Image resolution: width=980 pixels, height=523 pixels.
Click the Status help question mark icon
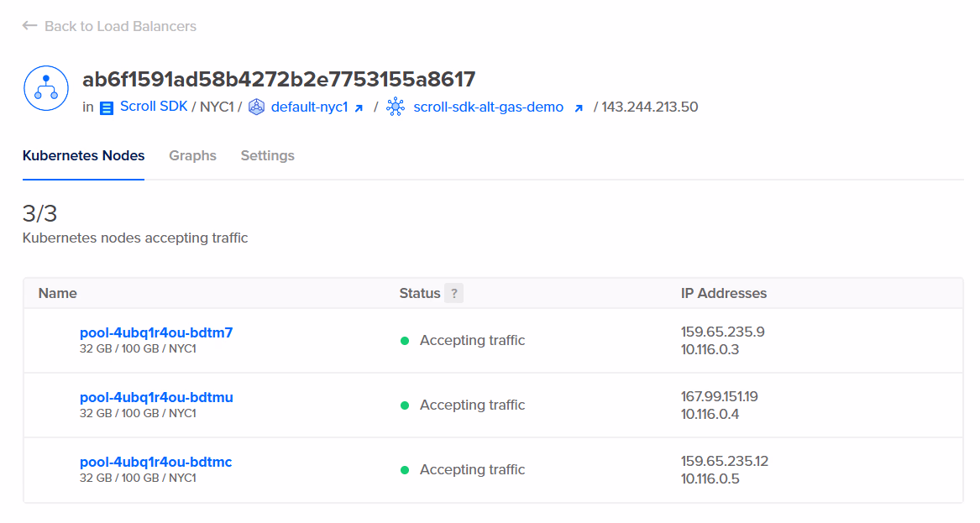click(454, 293)
